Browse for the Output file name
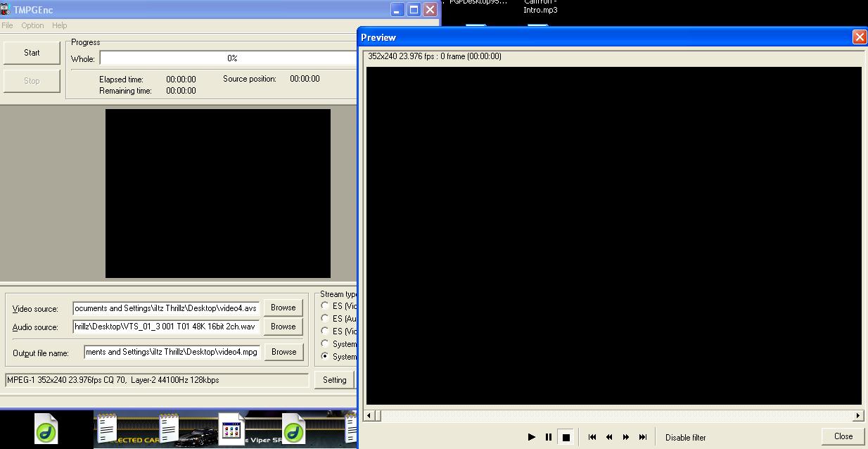This screenshot has width=868, height=449. point(283,352)
